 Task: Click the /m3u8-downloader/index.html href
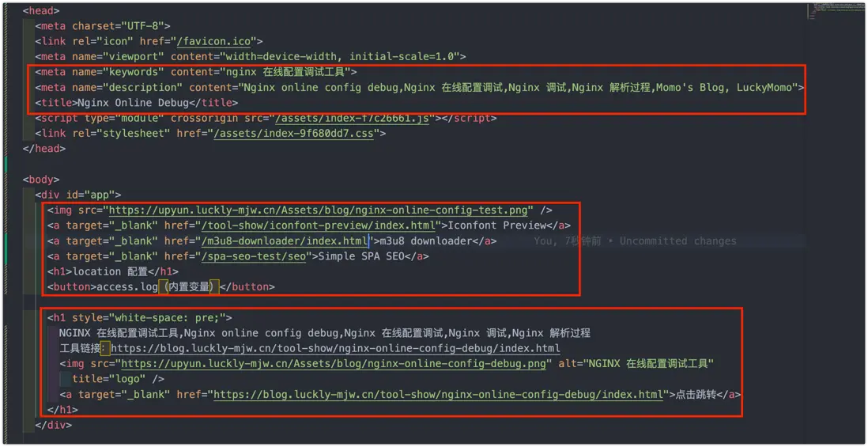click(x=285, y=241)
